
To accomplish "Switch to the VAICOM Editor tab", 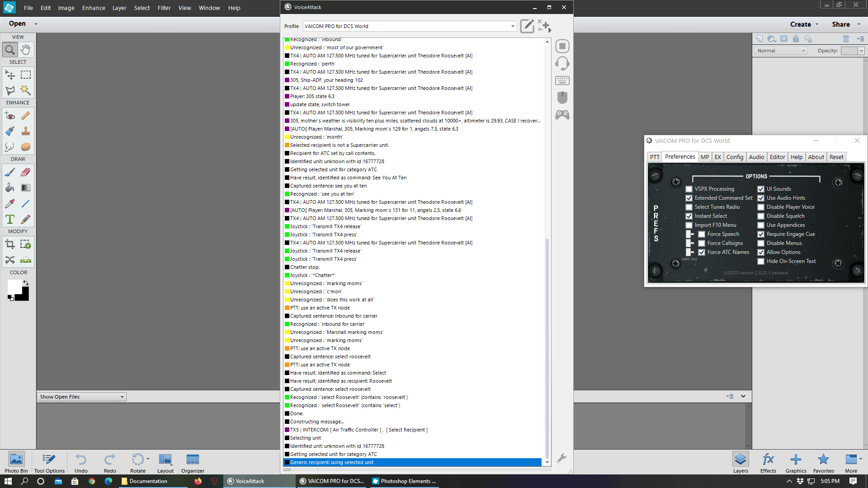I will click(x=777, y=157).
